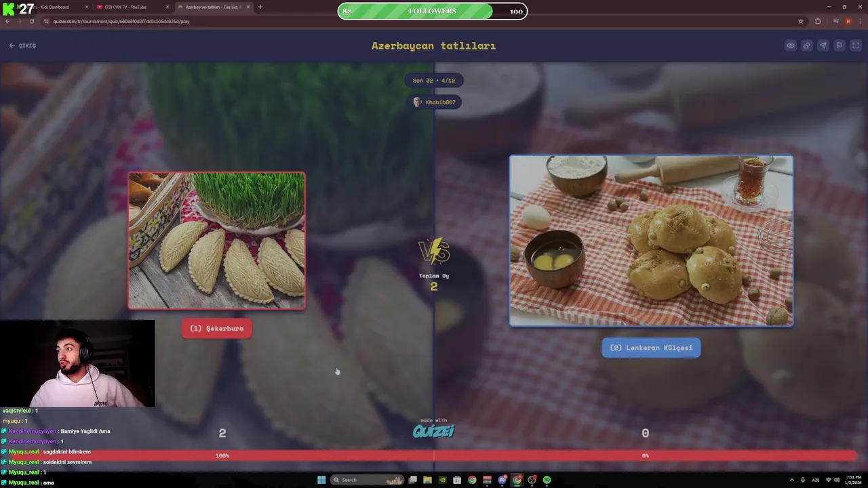Click the green Followers goal bar
The height and width of the screenshot is (488, 868).
pos(433,11)
